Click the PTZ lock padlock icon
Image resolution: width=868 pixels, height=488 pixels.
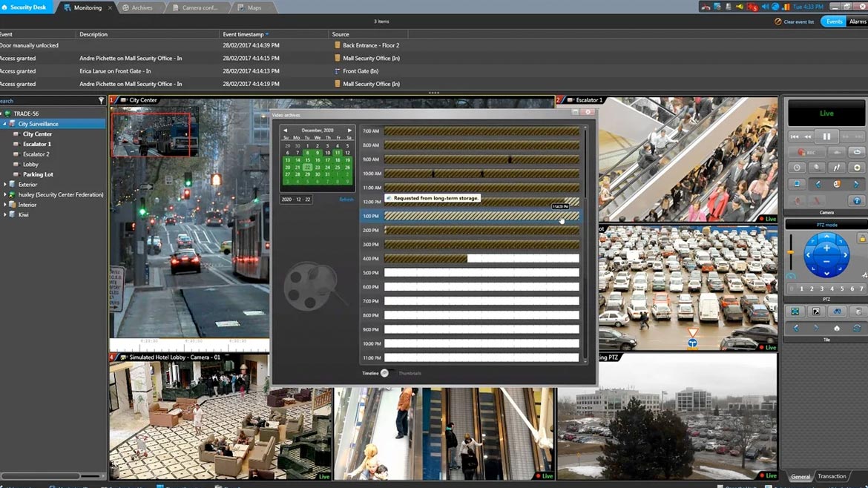(x=861, y=239)
